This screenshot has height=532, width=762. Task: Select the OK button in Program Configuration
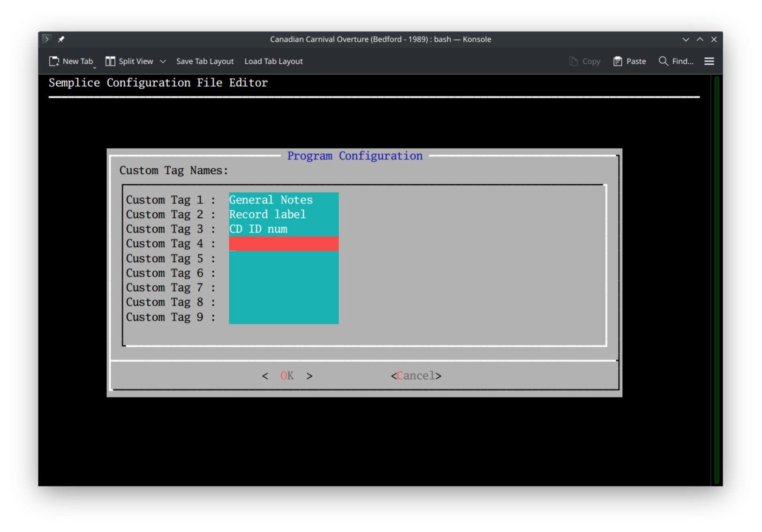287,375
